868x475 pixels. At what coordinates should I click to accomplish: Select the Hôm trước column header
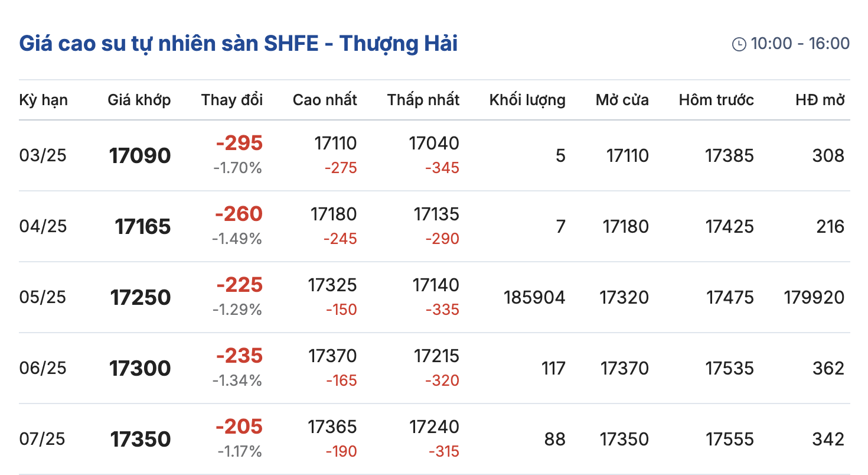(716, 100)
